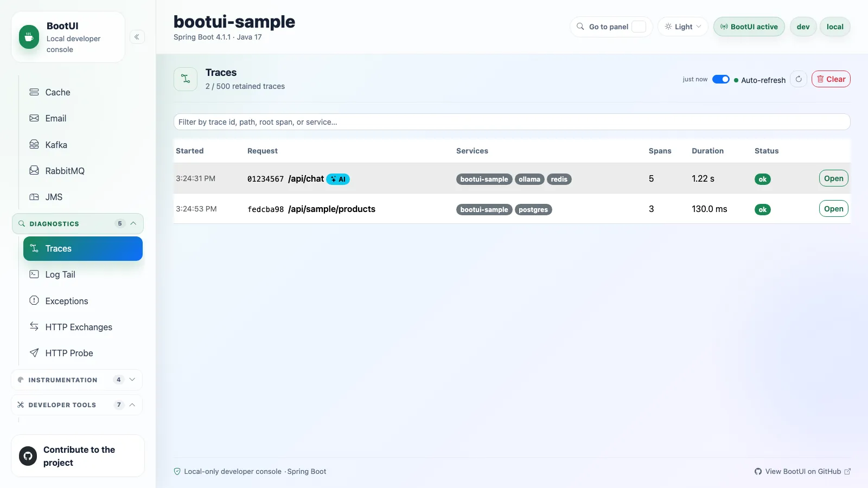Click the HTTP Probe paper plane icon
Screen dimensions: 868x488
point(34,353)
